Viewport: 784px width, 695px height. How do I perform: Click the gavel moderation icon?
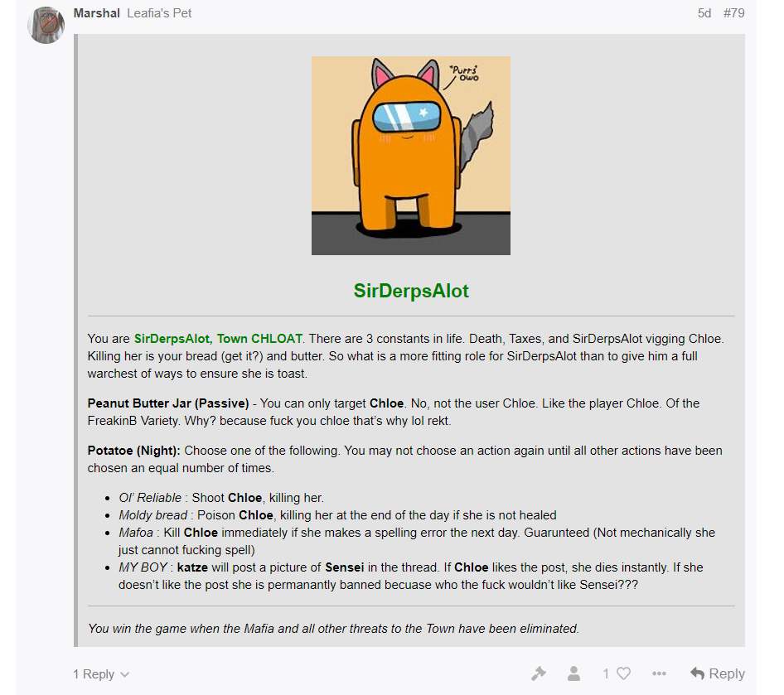539,673
